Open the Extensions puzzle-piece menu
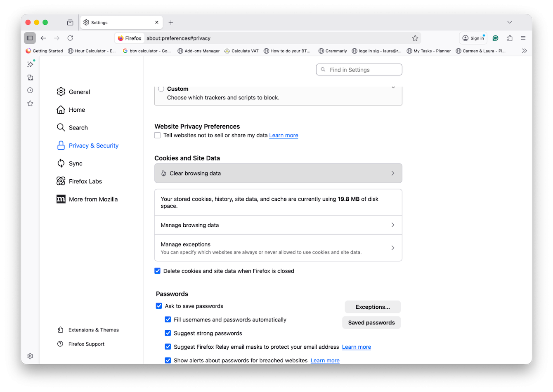 point(510,38)
